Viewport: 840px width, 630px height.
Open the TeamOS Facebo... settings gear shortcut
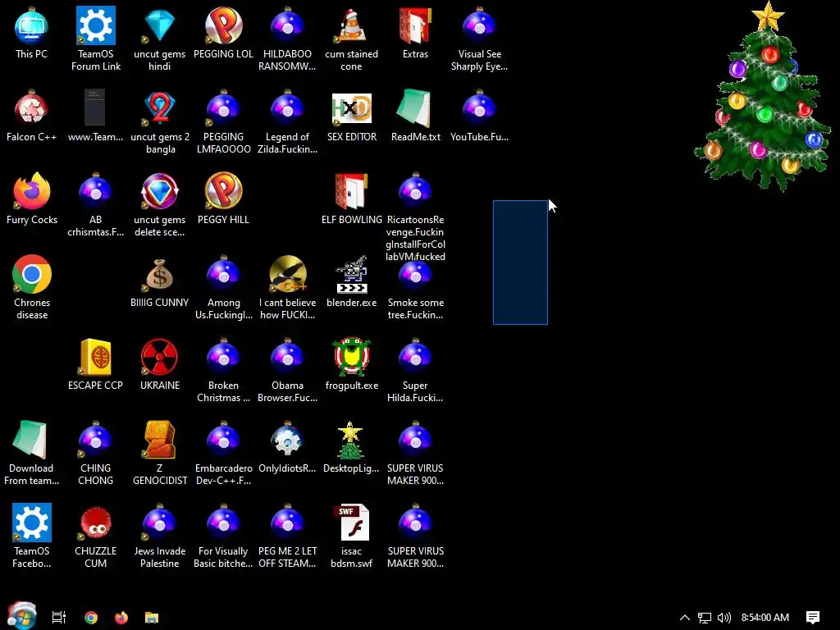click(x=32, y=523)
